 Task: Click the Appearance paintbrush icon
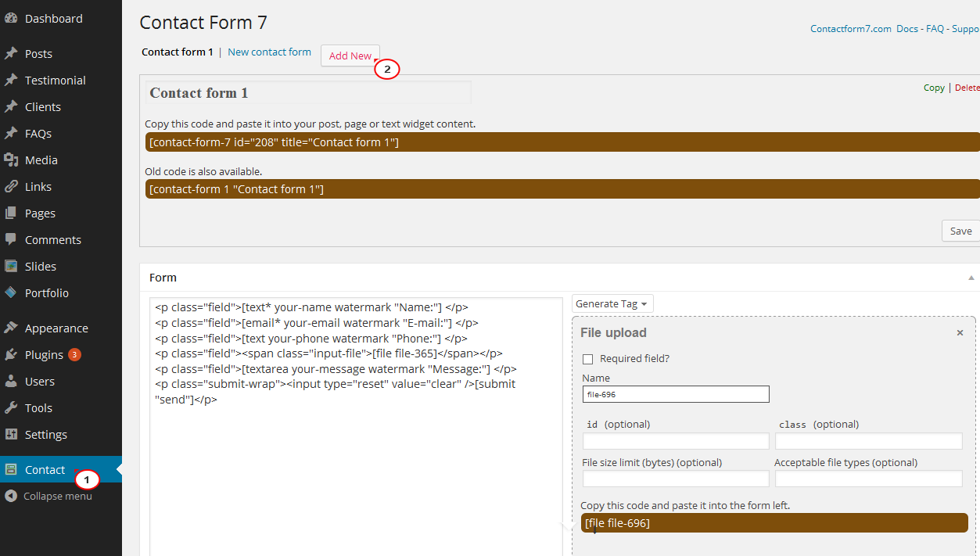(x=11, y=328)
